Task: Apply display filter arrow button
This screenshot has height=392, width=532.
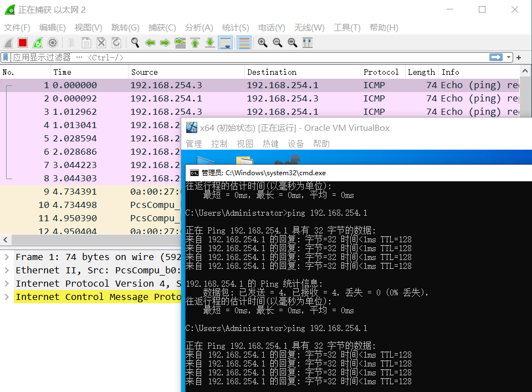Action: point(495,57)
